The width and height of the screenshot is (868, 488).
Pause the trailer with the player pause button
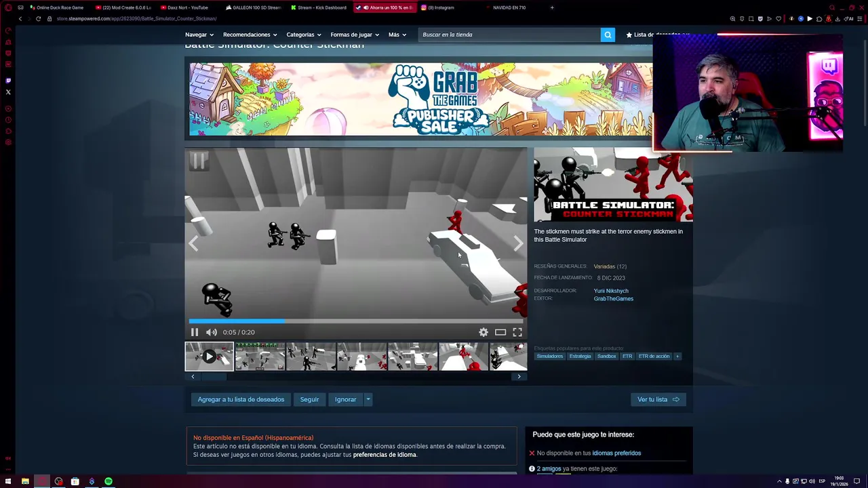(x=194, y=332)
